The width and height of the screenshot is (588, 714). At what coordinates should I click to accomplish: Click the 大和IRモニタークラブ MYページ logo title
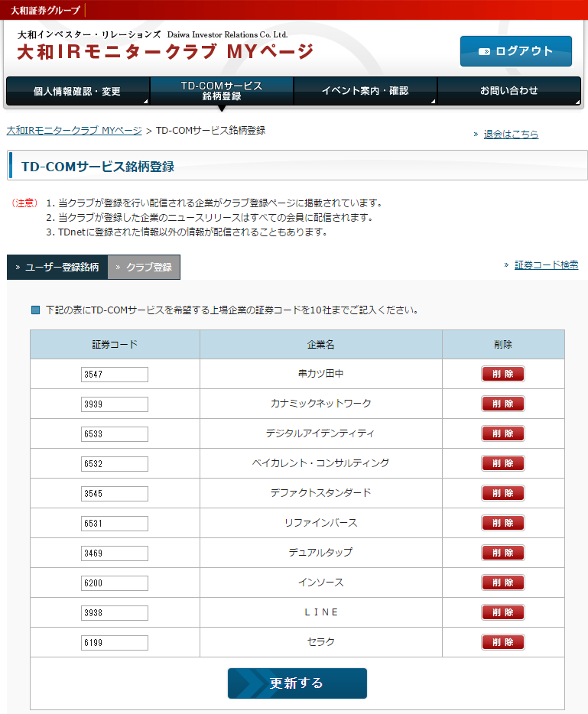pos(165,51)
